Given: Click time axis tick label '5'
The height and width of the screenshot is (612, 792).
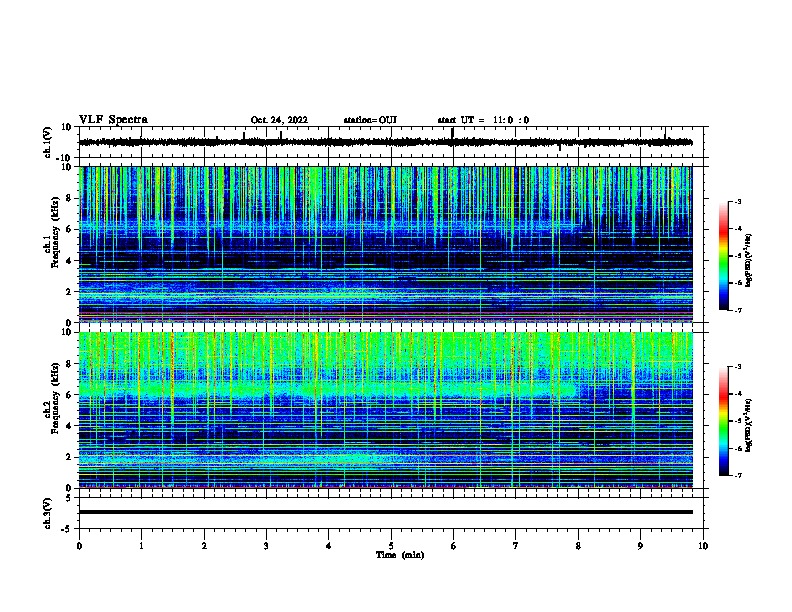Looking at the screenshot, I should [391, 546].
